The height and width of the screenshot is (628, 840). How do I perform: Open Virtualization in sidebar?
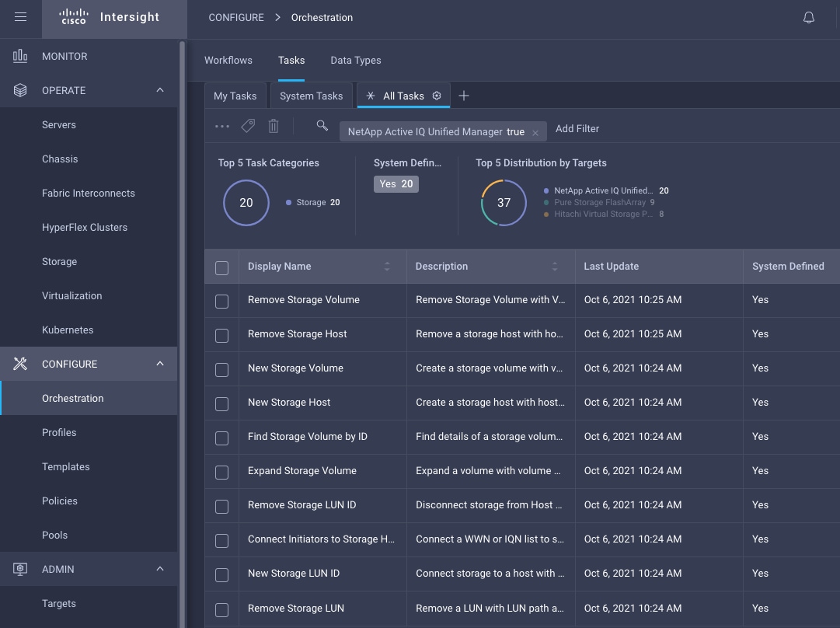tap(71, 296)
